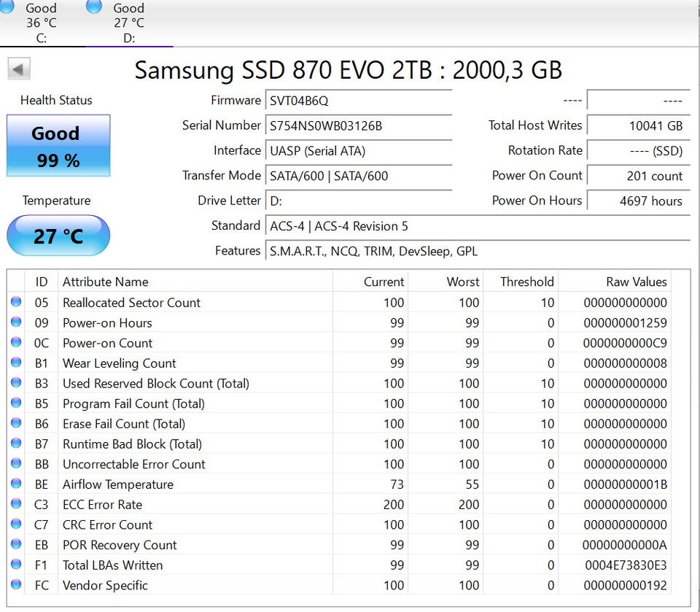
Task: Click raw value 000000000192 of Vendor Specific
Action: [x=625, y=585]
